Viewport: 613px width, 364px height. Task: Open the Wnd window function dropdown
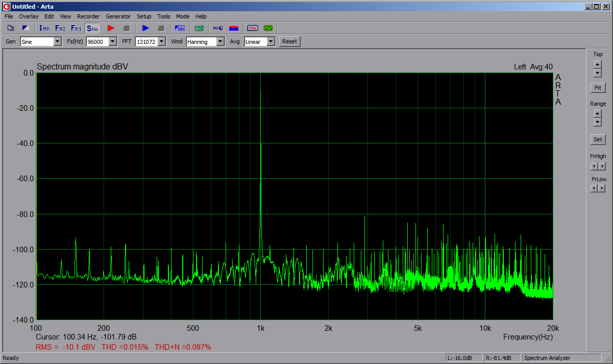pos(220,42)
